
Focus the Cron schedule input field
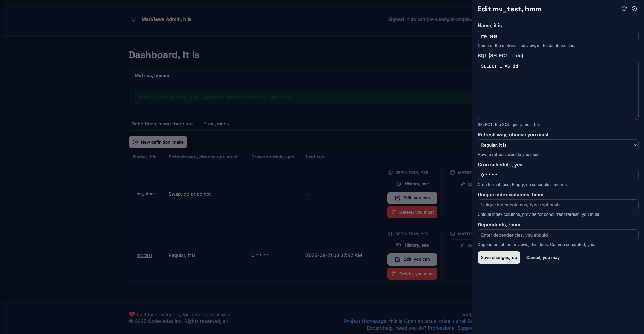point(557,175)
